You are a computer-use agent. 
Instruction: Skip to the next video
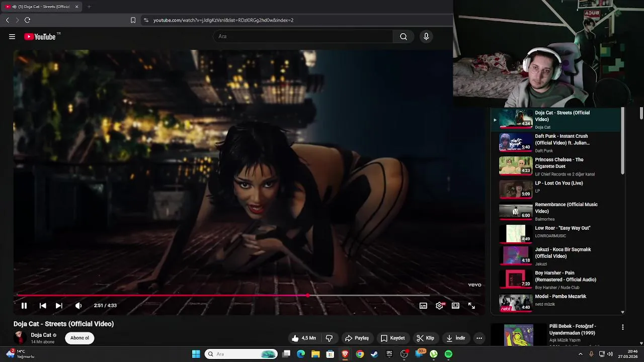[x=59, y=306]
